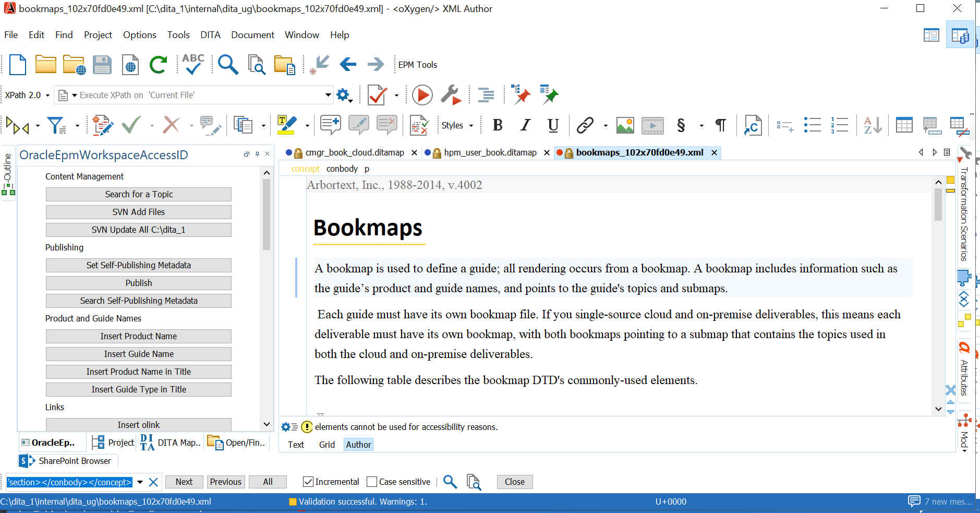Open the DITA menu

coord(210,35)
